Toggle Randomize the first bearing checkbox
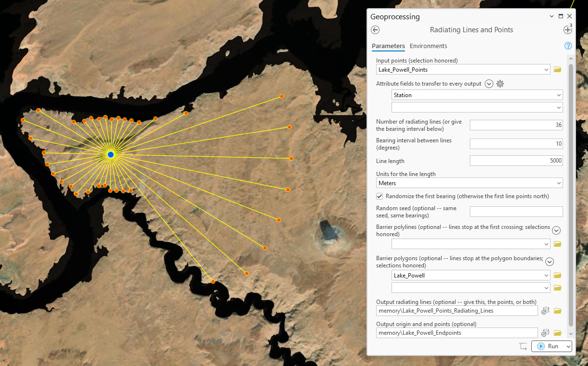Image resolution: width=588 pixels, height=366 pixels. [380, 196]
